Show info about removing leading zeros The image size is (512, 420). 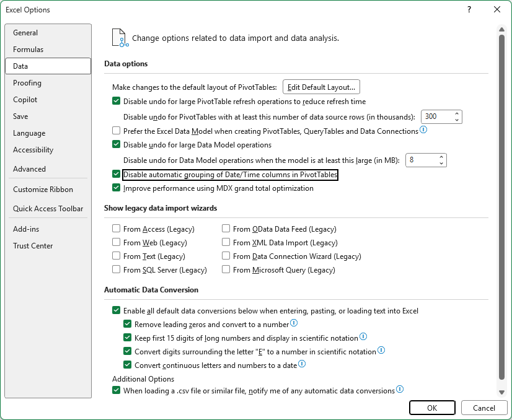coord(294,323)
